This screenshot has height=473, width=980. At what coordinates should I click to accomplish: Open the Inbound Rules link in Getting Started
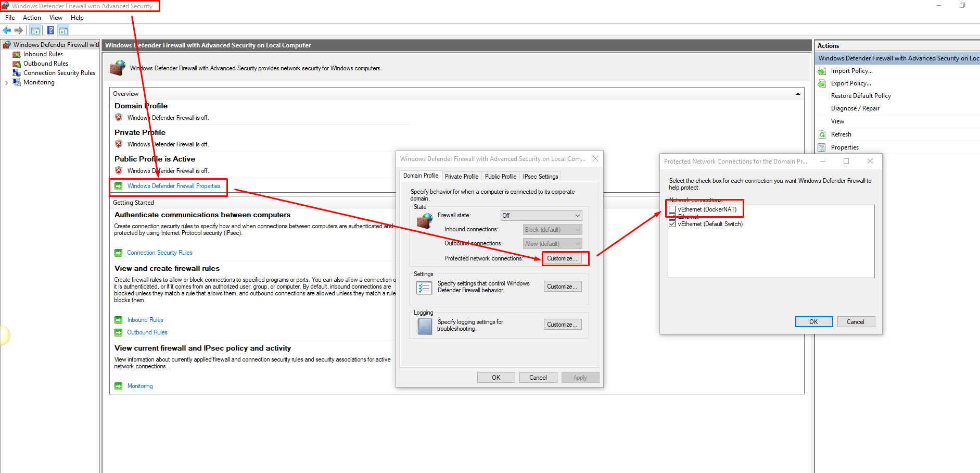(x=145, y=320)
